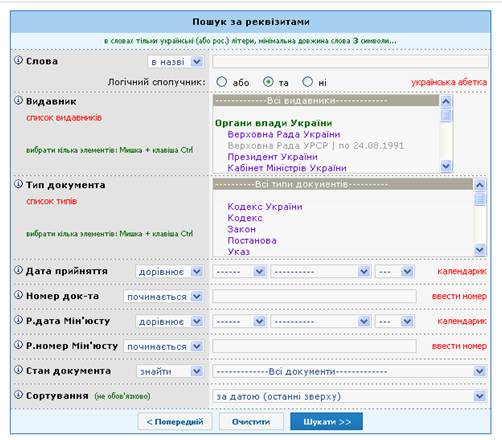Open the 'українська абетка' link
Image resolution: width=502 pixels, height=440 pixels.
pyautogui.click(x=449, y=82)
